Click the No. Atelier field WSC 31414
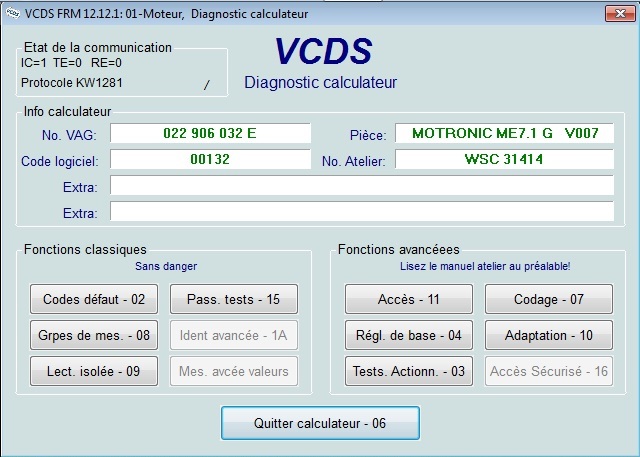The height and width of the screenshot is (457, 640). coord(504,159)
